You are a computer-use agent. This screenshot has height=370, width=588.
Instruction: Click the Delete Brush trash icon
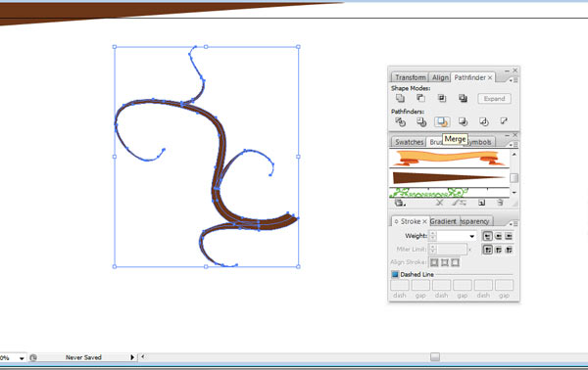500,203
